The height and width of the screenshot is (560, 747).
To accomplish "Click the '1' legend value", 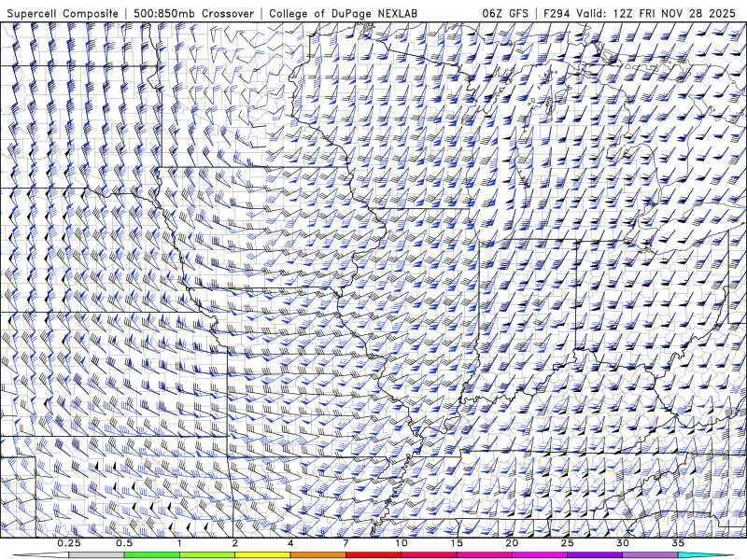I will click(x=179, y=543).
